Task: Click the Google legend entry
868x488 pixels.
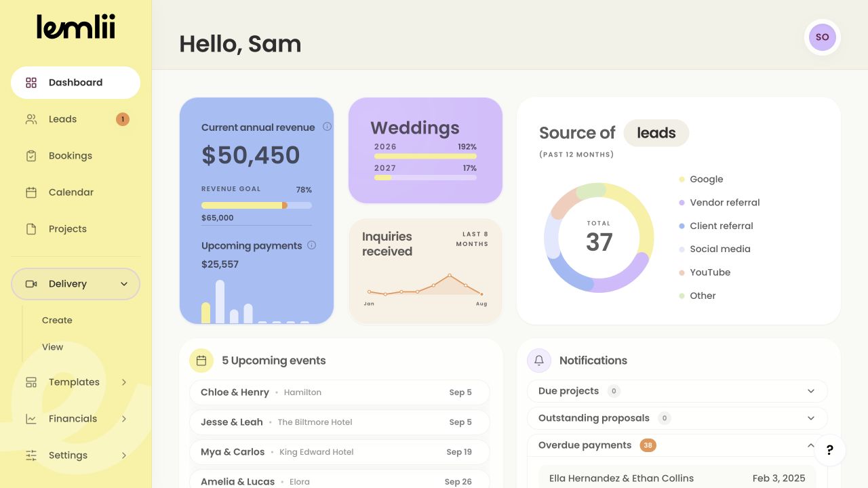Action: 701,180
